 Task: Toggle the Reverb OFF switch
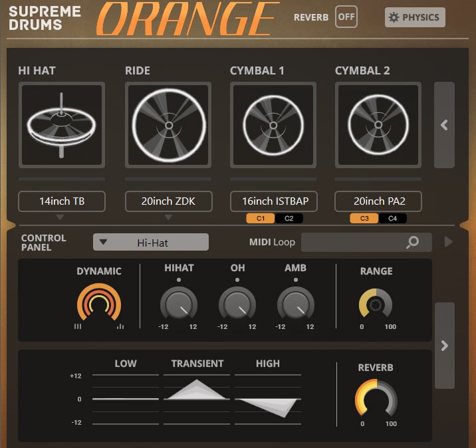(x=346, y=17)
